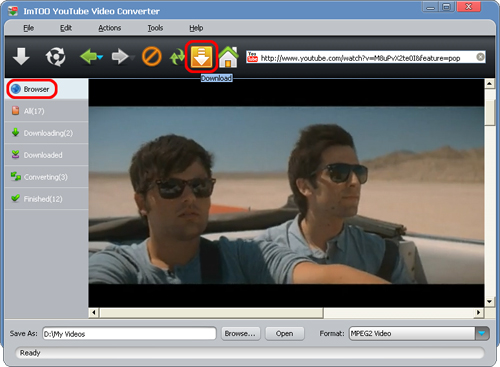Click the Save As path field
Screen dimensions: 500x367
[129, 334]
